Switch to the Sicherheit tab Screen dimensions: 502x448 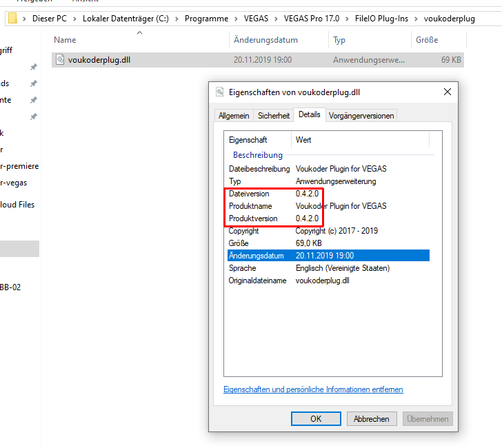coord(274,116)
